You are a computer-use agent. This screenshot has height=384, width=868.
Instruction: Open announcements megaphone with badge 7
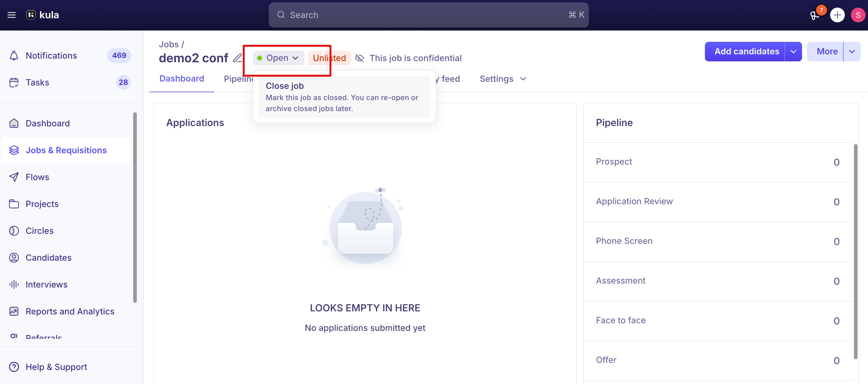[815, 15]
